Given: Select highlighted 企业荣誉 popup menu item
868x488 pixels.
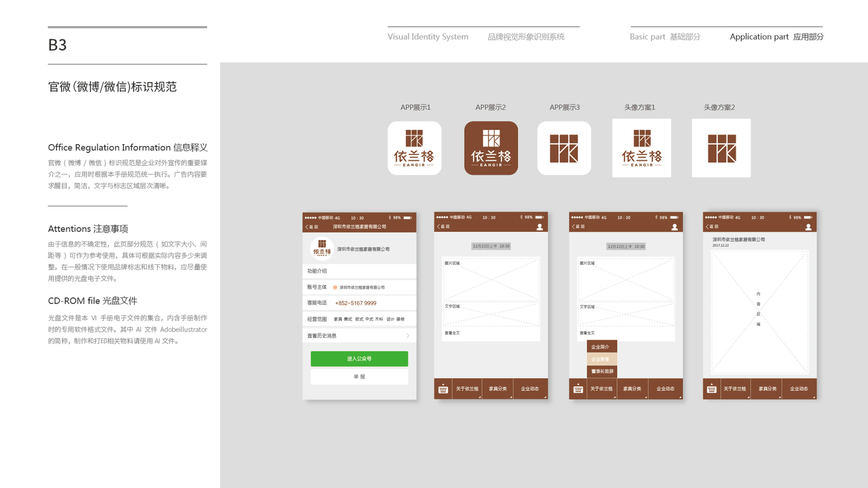Looking at the screenshot, I should (601, 359).
